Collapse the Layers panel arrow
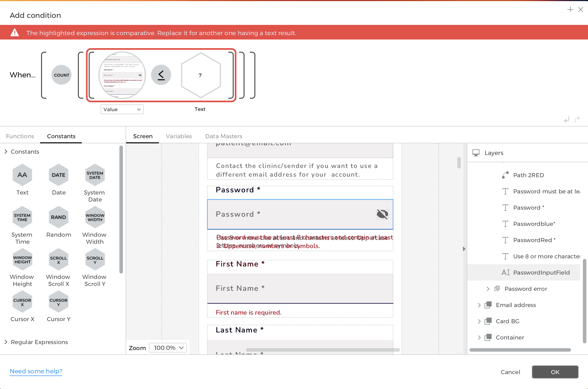The image size is (588, 389). [464, 249]
